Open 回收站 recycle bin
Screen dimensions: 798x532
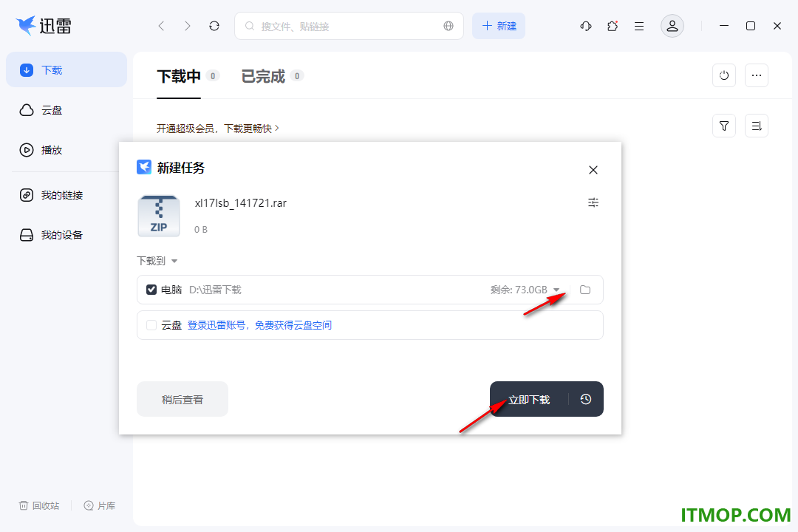click(x=39, y=505)
